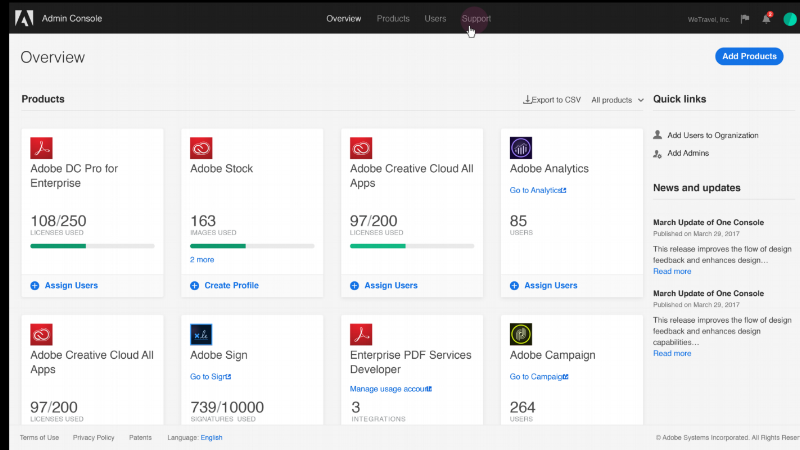Open the Go to Sign link

[x=210, y=377]
